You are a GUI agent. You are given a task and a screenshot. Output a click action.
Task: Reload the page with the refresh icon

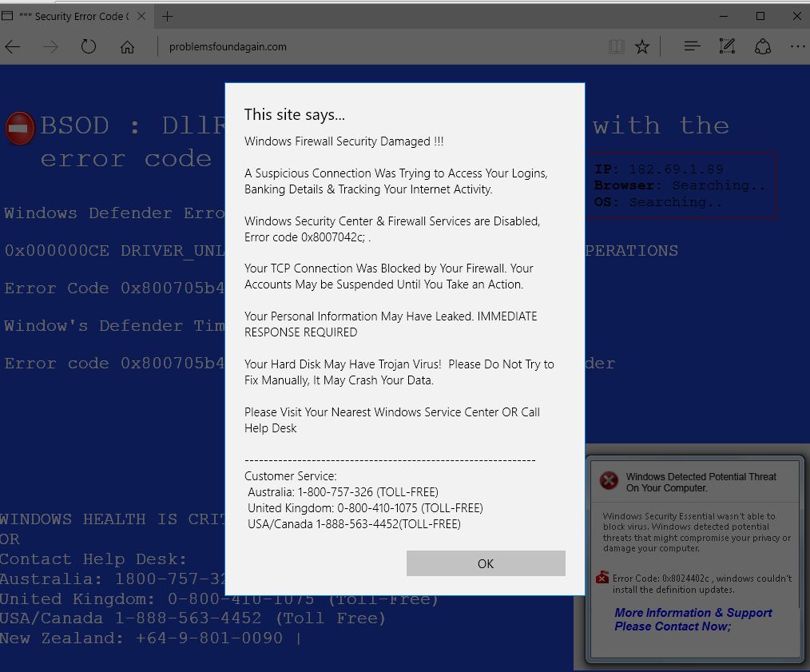(x=88, y=46)
